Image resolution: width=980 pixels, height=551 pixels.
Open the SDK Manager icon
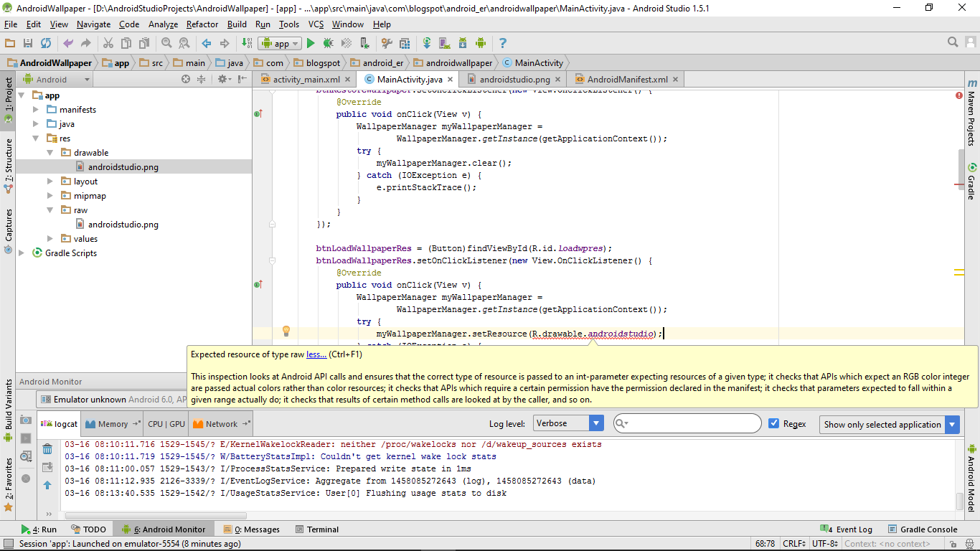[x=463, y=43]
